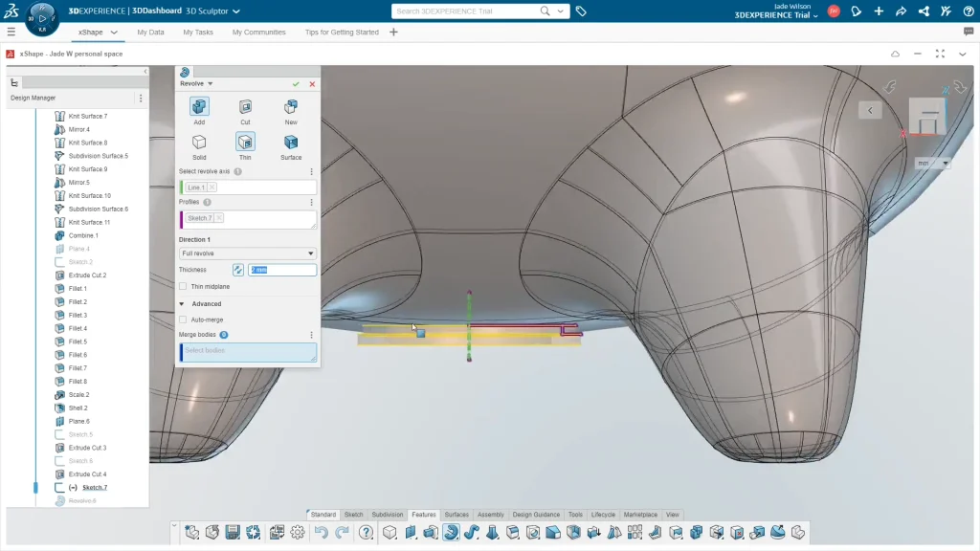Choose the Surface revolve type

(x=291, y=143)
